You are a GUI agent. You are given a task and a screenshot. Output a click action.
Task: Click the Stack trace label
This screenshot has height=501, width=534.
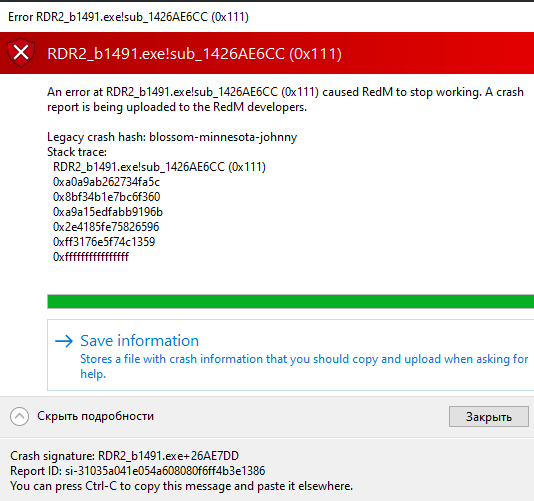tap(77, 152)
